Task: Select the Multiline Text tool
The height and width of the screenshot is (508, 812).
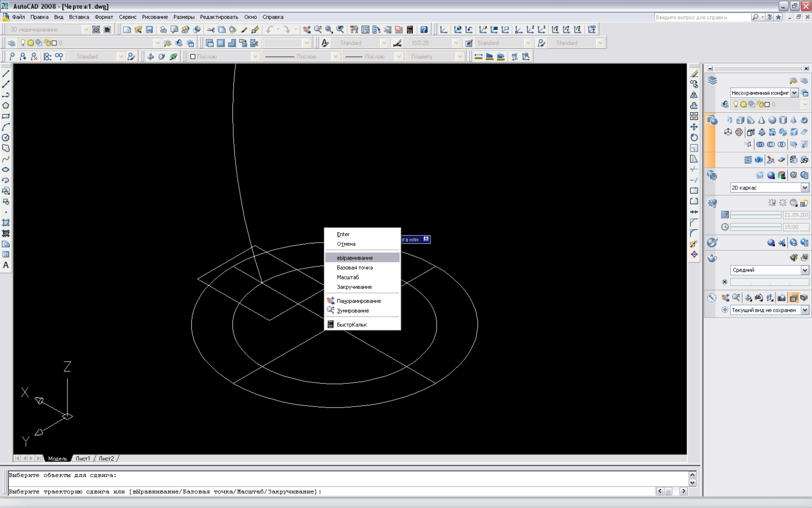Action: point(6,265)
